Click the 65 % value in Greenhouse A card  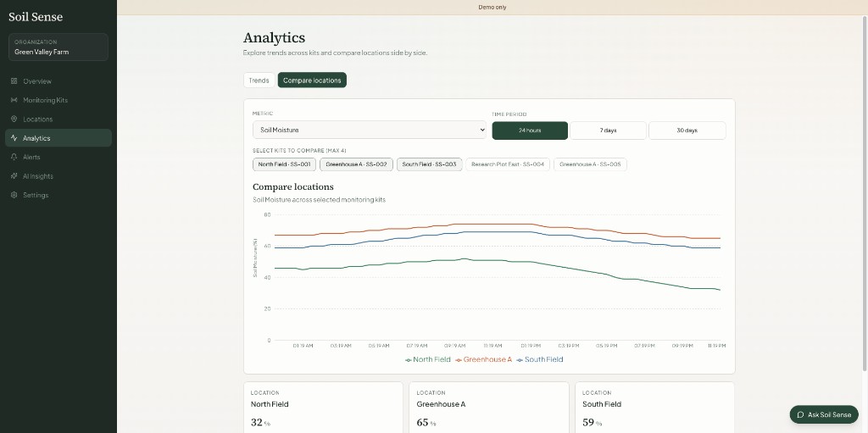[426, 423]
